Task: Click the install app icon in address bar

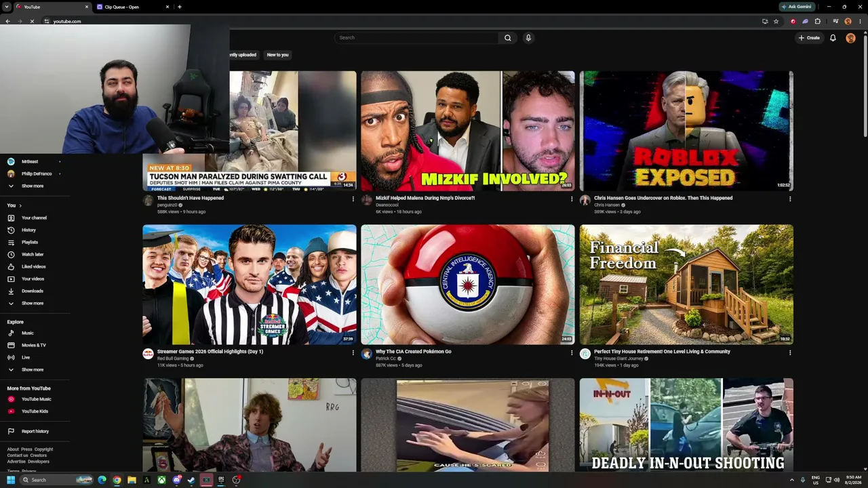Action: (x=765, y=21)
